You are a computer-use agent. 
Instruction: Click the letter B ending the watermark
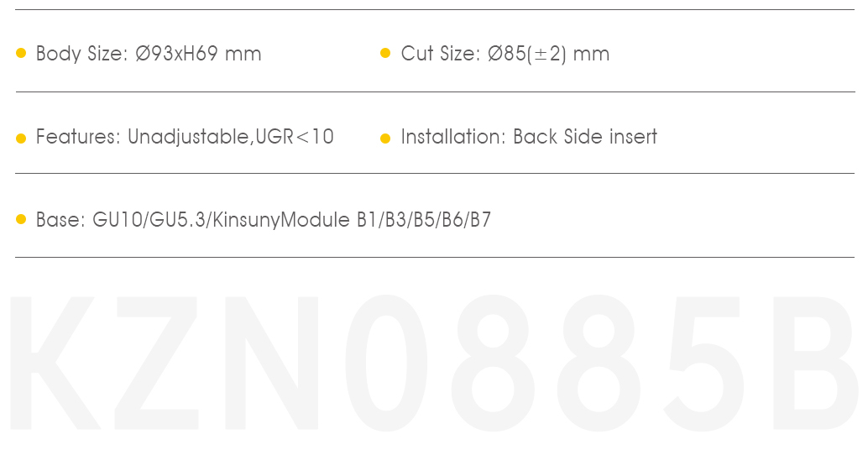point(816,363)
